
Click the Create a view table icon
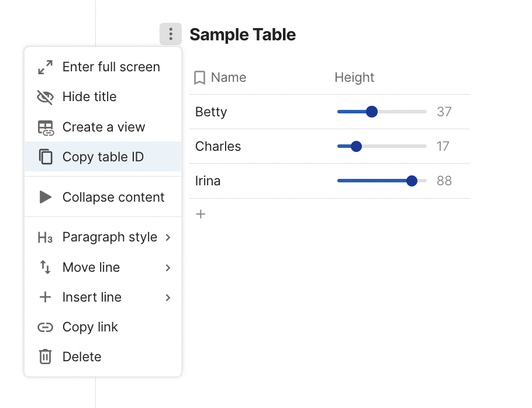pos(45,127)
